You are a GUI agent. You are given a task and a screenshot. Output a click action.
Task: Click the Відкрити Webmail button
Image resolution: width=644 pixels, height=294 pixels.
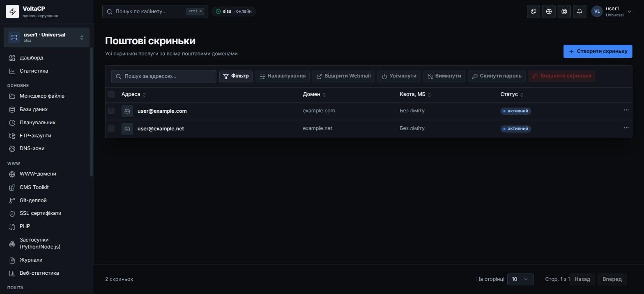(343, 76)
